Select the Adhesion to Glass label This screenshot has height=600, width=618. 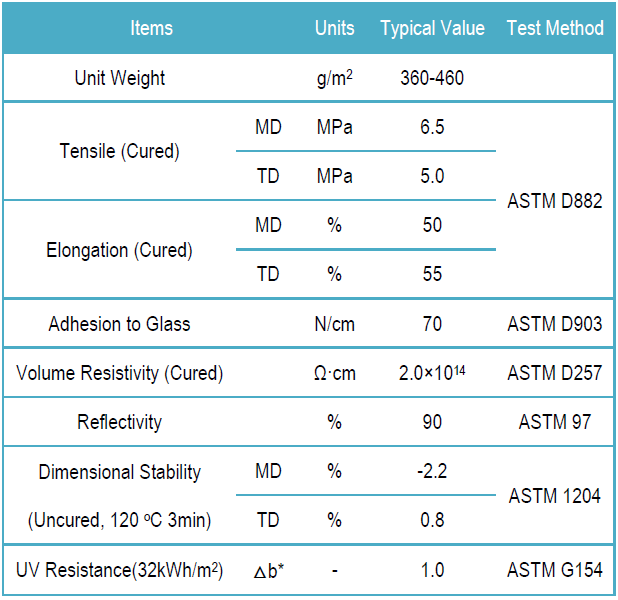click(119, 324)
